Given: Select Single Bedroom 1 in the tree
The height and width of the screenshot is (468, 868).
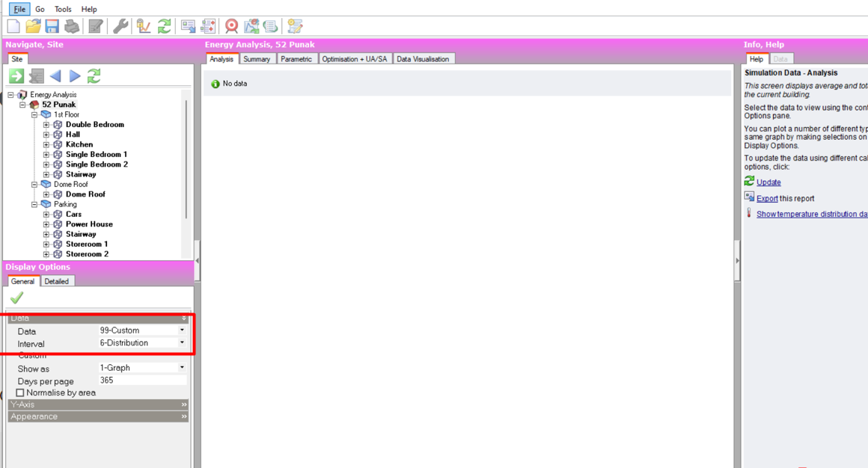Looking at the screenshot, I should pos(97,154).
